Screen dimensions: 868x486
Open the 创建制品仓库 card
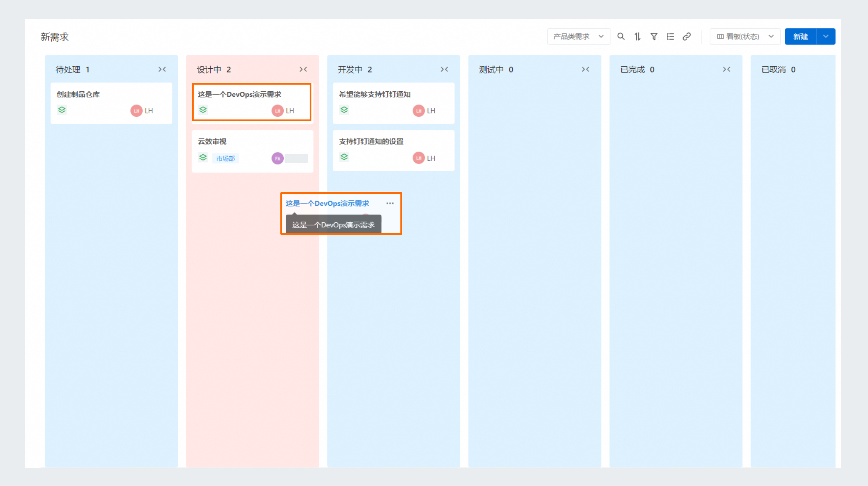click(x=111, y=103)
